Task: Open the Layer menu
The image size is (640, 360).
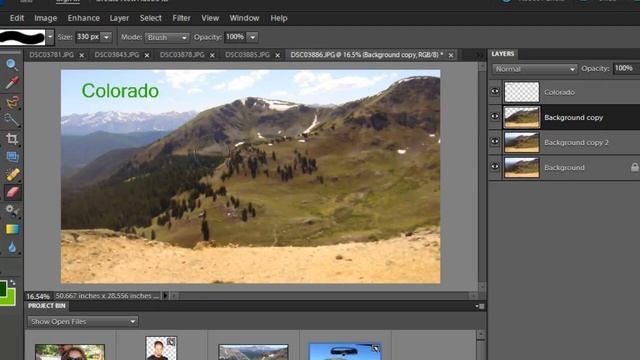Action: click(119, 18)
